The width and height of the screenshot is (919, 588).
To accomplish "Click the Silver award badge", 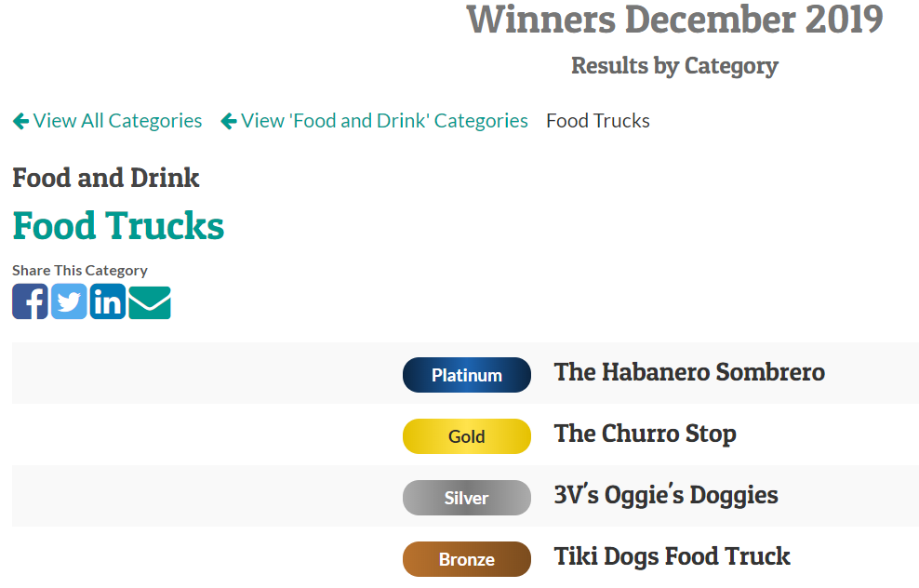I will [467, 498].
